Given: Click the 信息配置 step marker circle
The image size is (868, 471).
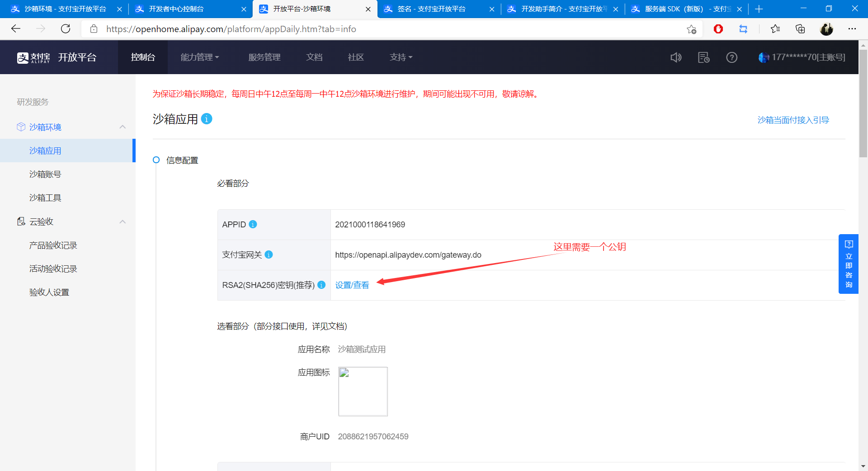Looking at the screenshot, I should click(x=156, y=160).
